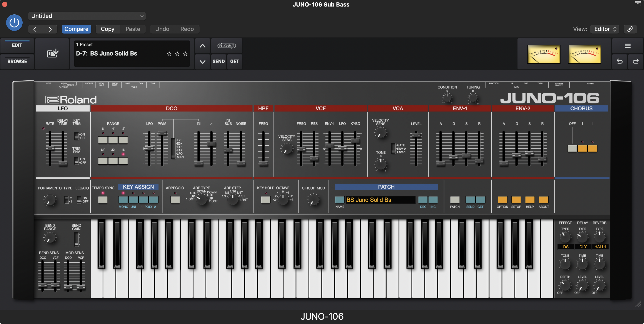This screenshot has width=644, height=324.
Task: Click the first rating star
Action: [x=169, y=54]
